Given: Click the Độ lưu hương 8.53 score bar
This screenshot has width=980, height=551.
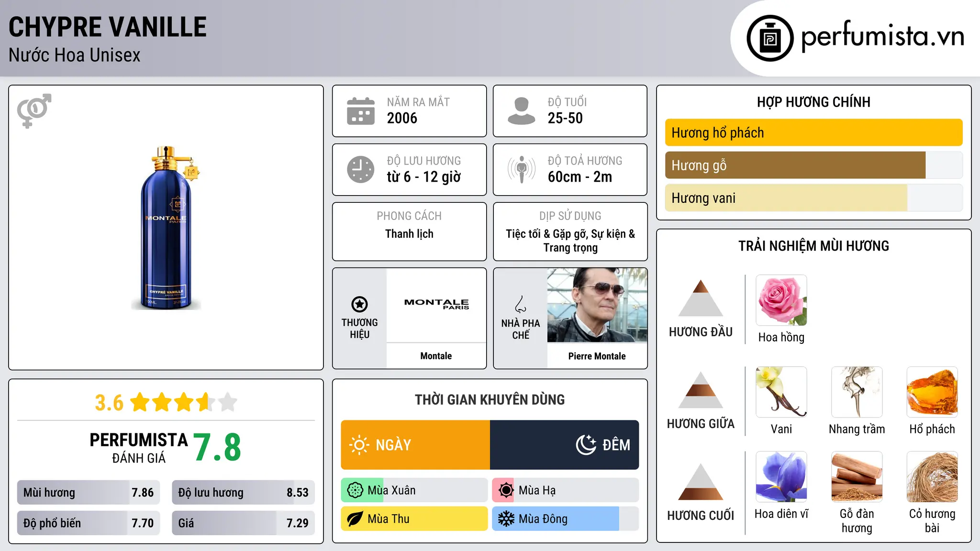Looking at the screenshot, I should coord(244,493).
